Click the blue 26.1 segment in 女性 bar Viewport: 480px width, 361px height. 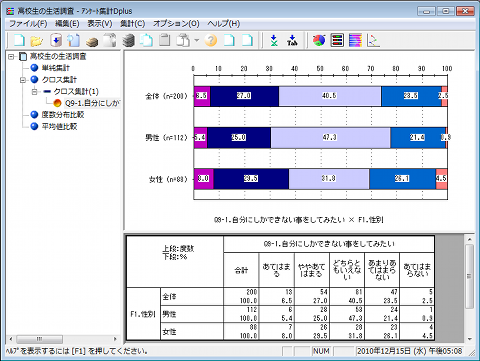[402, 179]
